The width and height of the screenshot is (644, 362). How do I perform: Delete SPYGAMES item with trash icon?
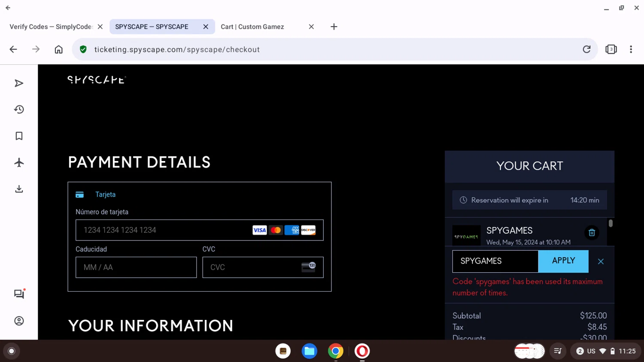592,233
